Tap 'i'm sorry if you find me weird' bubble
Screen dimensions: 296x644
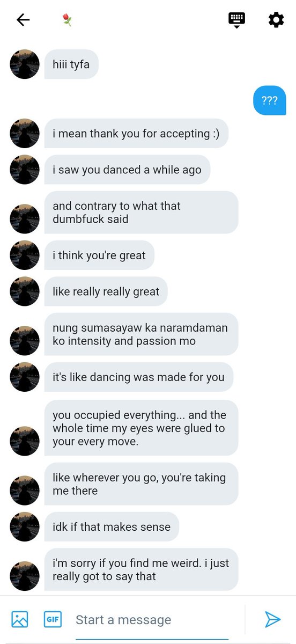tap(141, 569)
